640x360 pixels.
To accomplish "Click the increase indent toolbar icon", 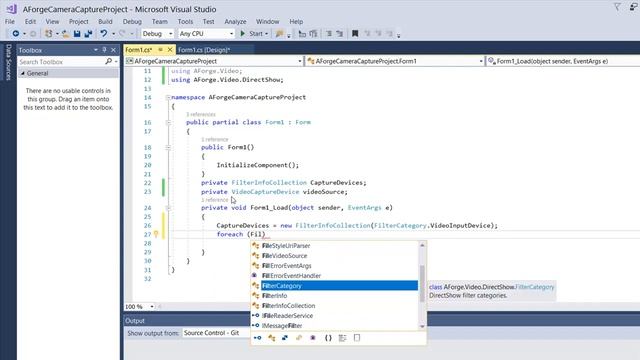I will coord(340,34).
